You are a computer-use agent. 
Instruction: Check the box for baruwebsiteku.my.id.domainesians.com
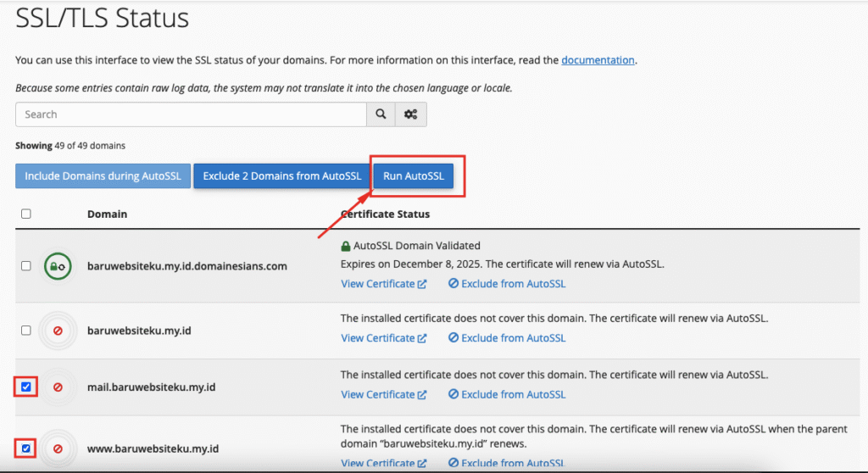click(26, 266)
